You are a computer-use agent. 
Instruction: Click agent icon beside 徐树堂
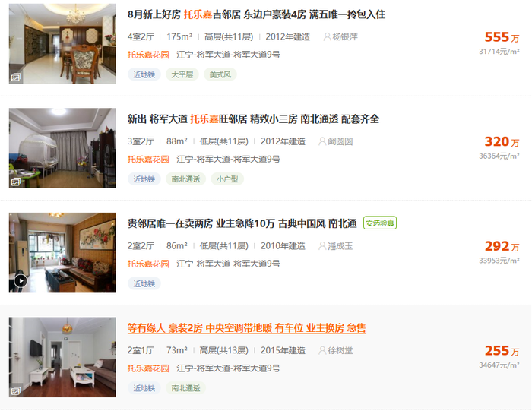[x=322, y=350]
